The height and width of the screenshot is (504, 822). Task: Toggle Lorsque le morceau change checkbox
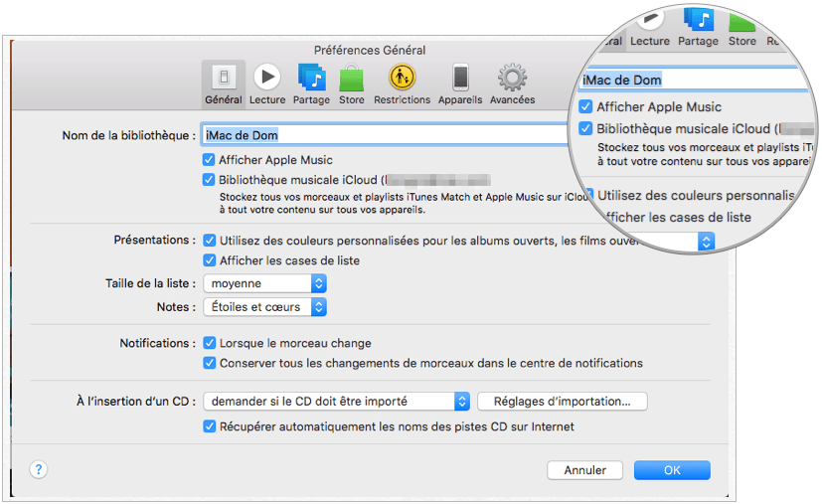click(x=209, y=343)
